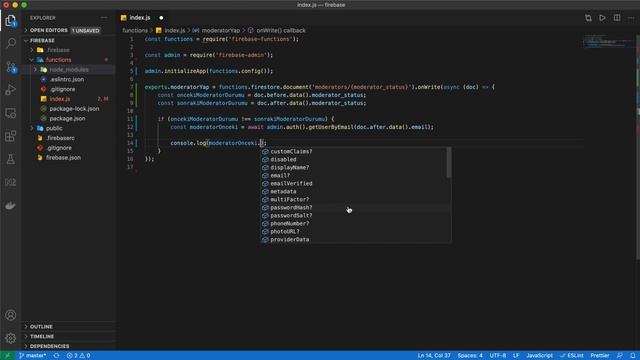Click functions in the breadcrumb
This screenshot has width=640, height=360.
(x=135, y=31)
